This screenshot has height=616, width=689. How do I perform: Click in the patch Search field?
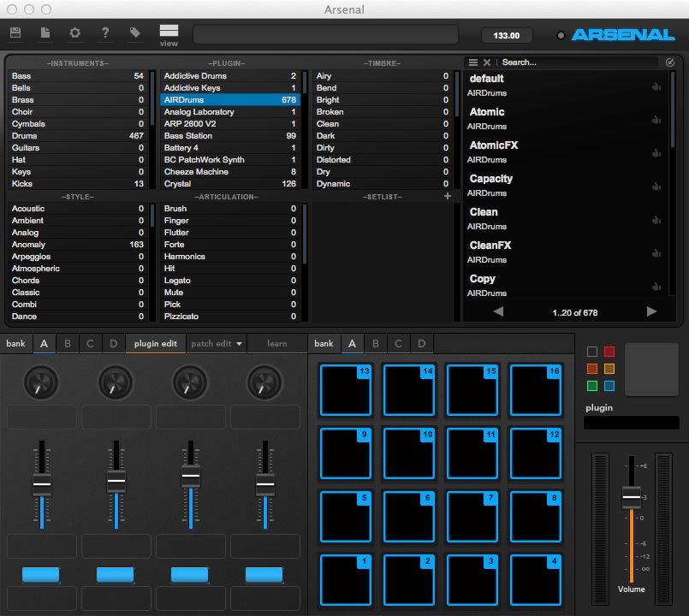coord(578,62)
